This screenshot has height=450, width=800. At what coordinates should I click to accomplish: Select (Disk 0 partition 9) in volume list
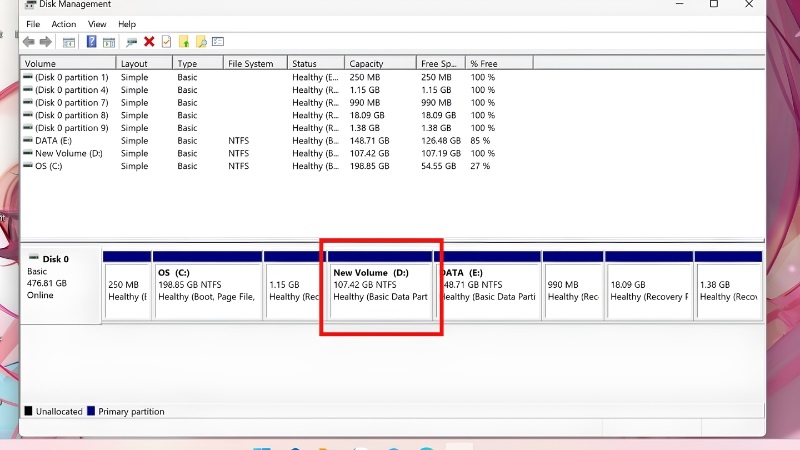tap(71, 128)
